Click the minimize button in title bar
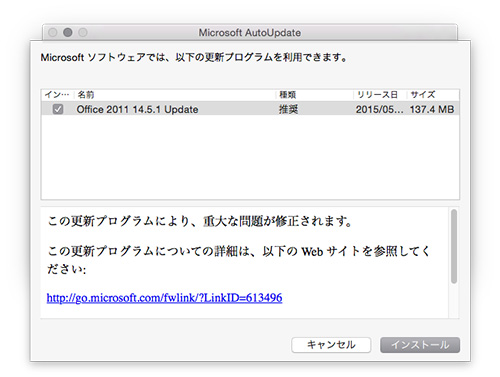500x377 pixels. pos(68,32)
